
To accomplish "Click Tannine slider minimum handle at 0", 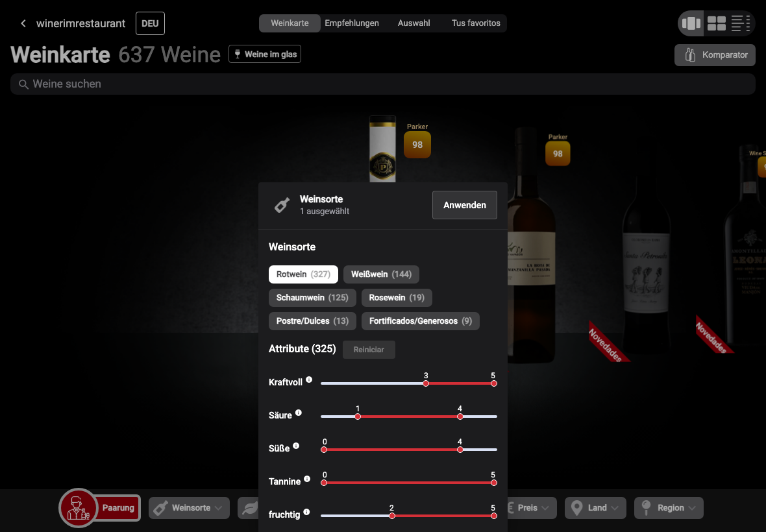I will pyautogui.click(x=324, y=483).
